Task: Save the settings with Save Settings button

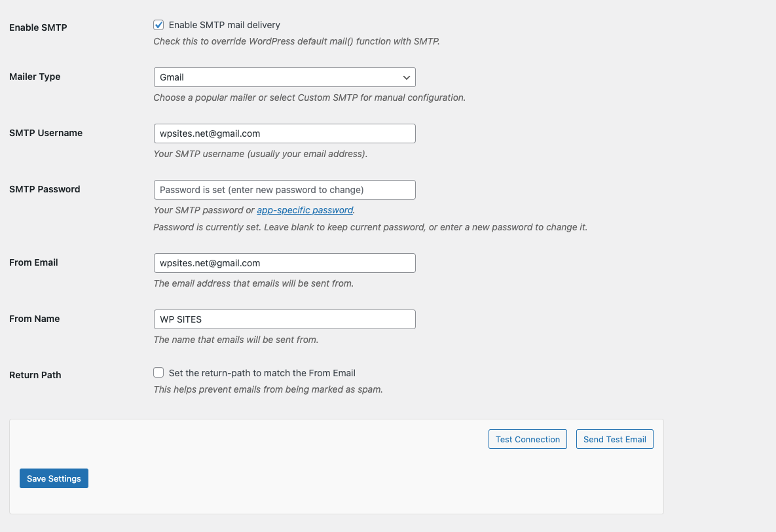Action: 54,478
